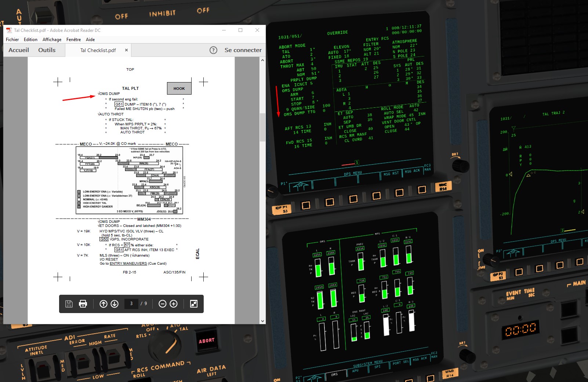588x382 pixels.
Task: Adjust brightness knob right of top center MFD
Action: coord(461,166)
